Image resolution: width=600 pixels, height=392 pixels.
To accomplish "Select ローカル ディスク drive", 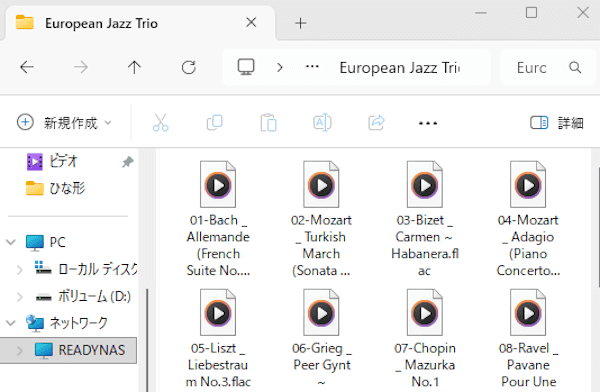I will pos(86,269).
